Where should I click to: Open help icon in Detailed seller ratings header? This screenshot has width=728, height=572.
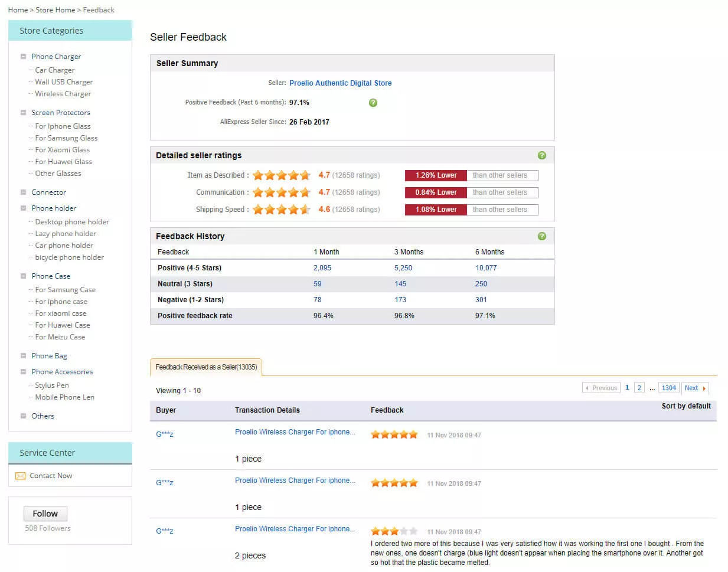click(x=542, y=155)
